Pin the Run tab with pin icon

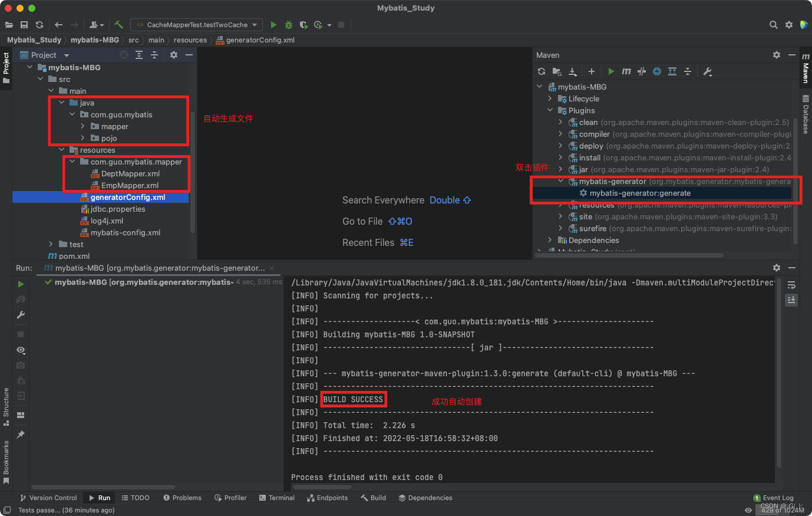pyautogui.click(x=21, y=435)
